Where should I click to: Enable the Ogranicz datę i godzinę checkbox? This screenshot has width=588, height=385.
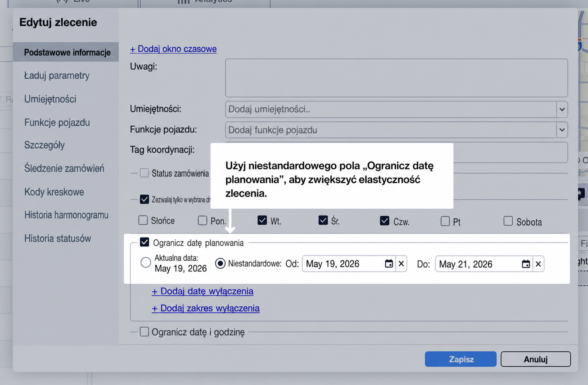click(x=144, y=332)
